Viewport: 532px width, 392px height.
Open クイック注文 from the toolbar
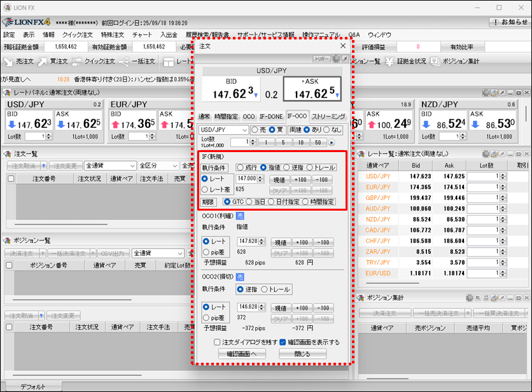pos(93,62)
